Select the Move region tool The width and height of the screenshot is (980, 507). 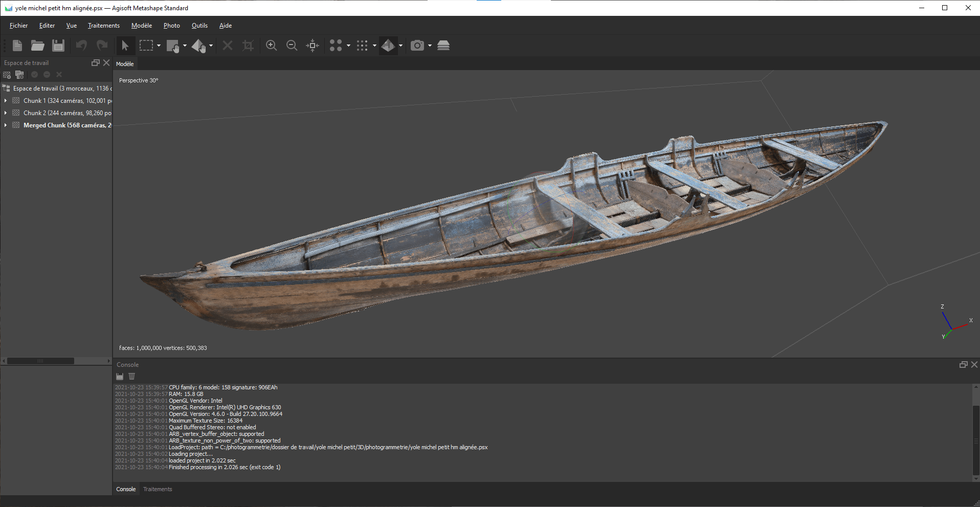point(173,46)
